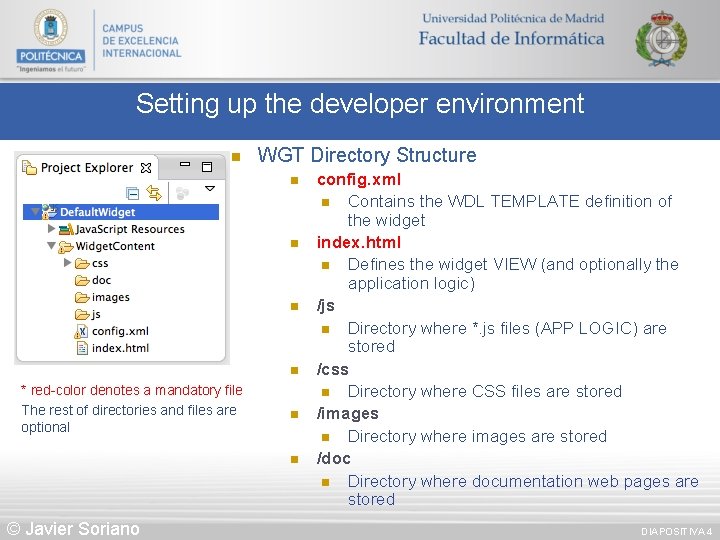720x540 pixels.
Task: Click the Collapse All toolbar icon
Action: click(132, 193)
